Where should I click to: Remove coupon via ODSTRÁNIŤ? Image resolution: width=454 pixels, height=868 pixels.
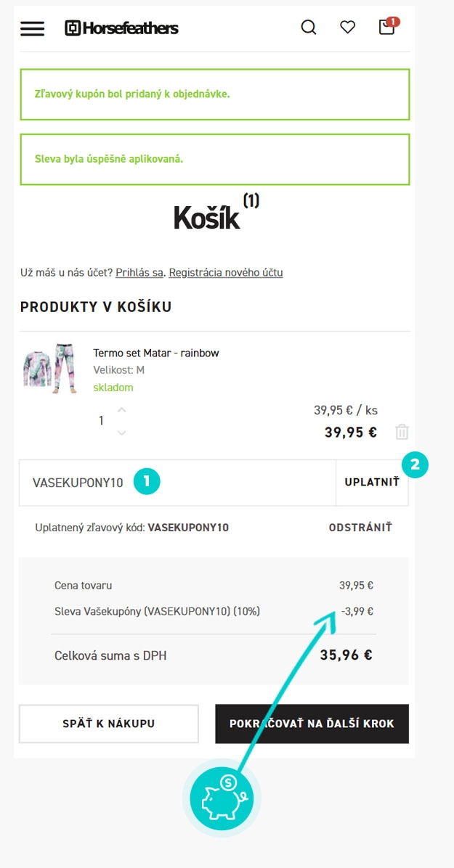click(360, 528)
